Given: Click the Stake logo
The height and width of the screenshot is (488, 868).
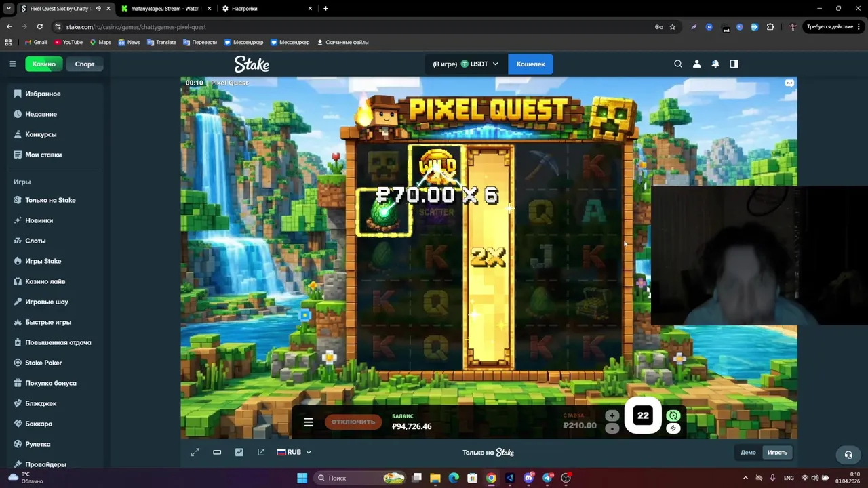Looking at the screenshot, I should 252,64.
